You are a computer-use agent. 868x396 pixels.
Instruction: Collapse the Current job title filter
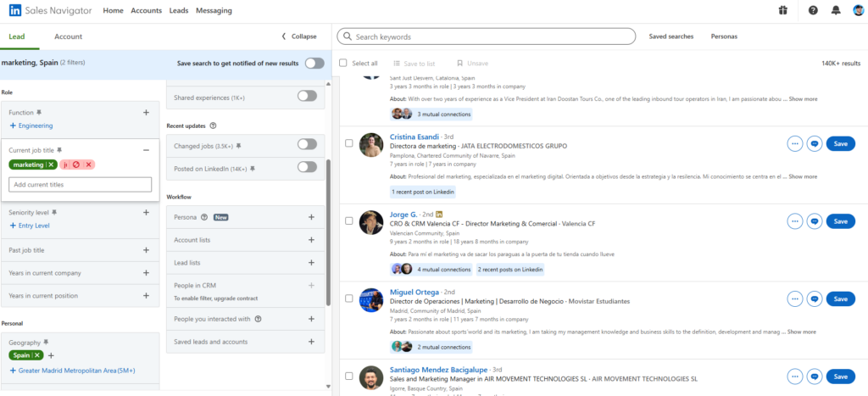point(146,150)
